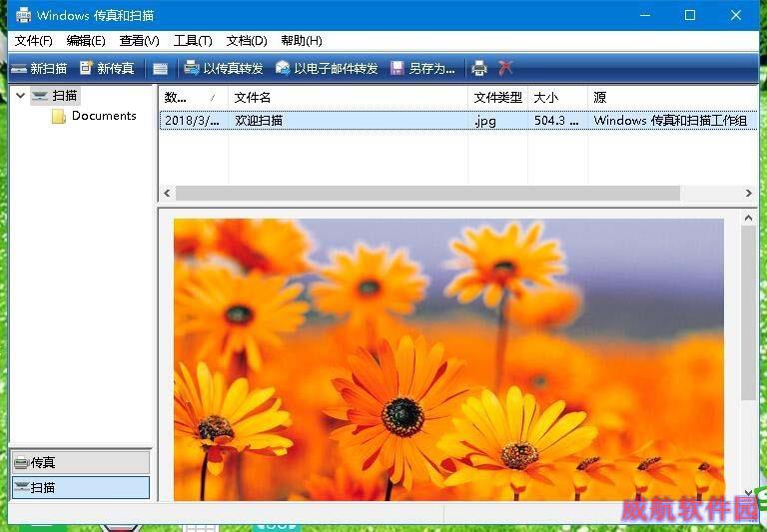This screenshot has height=532, width=767.
Task: Minimize the Windows 传真和扫描 window
Action: [645, 15]
